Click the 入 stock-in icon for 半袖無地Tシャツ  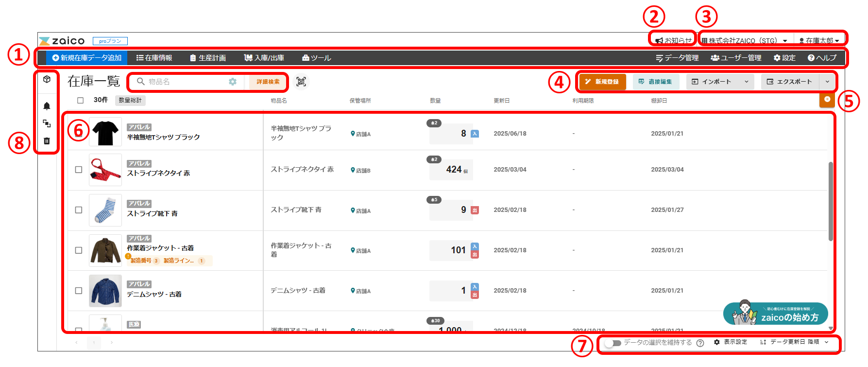475,134
